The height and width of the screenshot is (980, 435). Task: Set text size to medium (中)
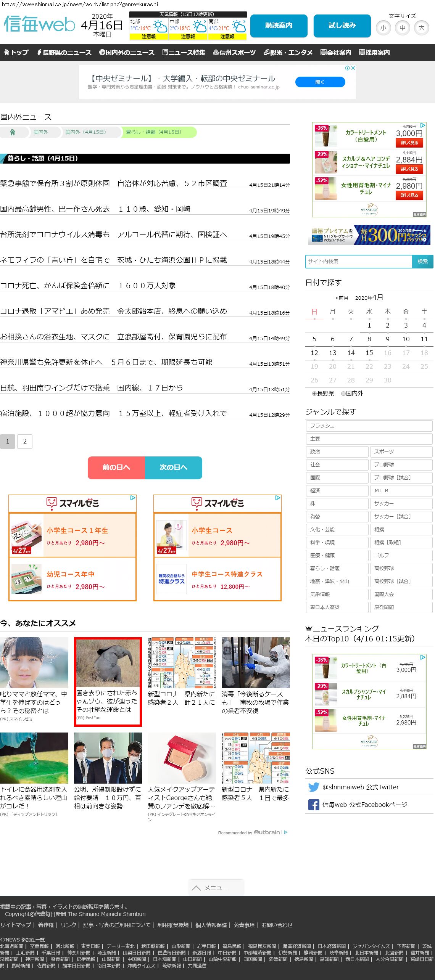pos(402,28)
